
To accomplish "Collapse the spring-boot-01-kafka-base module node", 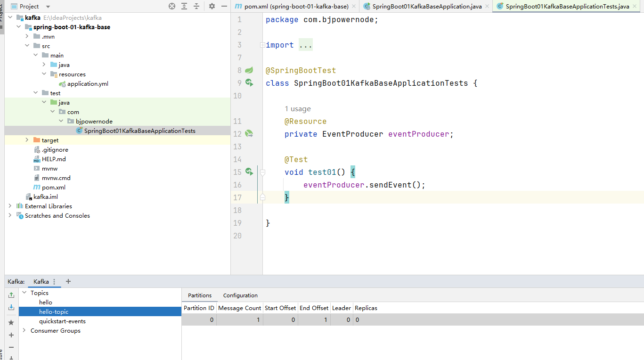I will (19, 27).
